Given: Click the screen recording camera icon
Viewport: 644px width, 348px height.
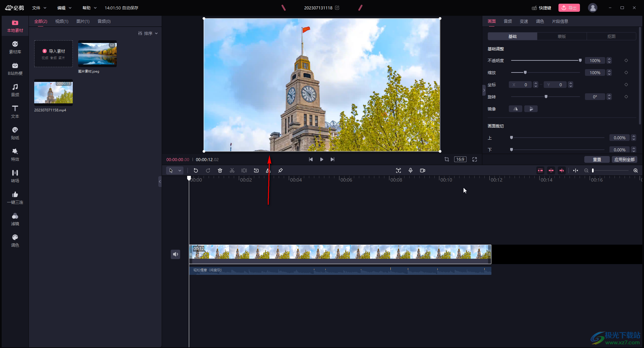Looking at the screenshot, I should (x=423, y=170).
